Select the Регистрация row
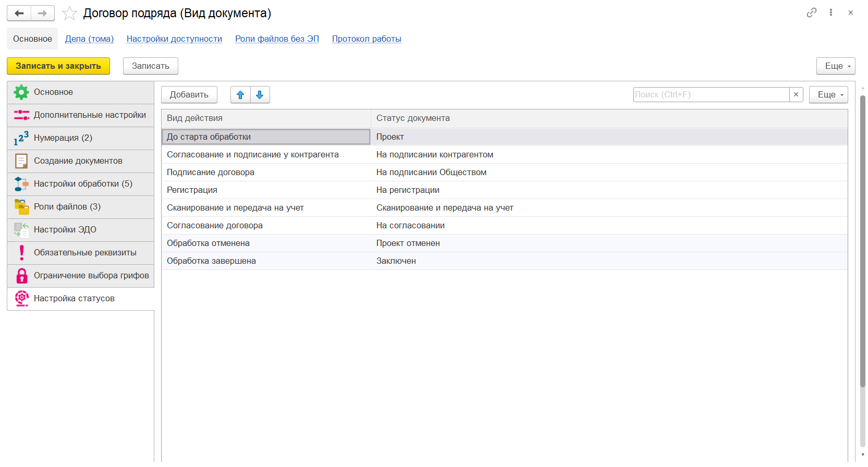The height and width of the screenshot is (467, 868). (192, 190)
